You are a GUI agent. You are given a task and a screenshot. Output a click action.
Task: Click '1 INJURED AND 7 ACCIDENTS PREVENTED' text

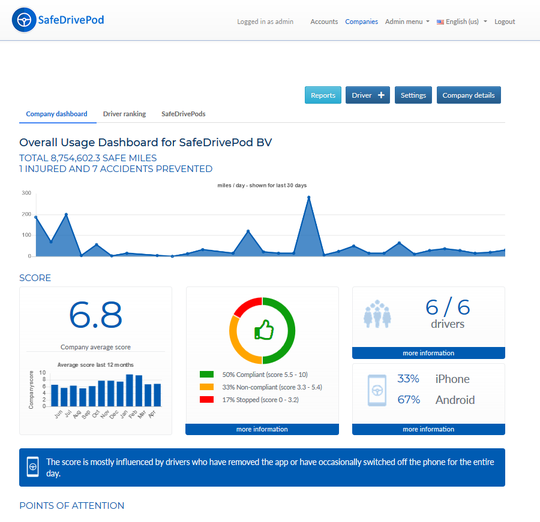(x=116, y=169)
